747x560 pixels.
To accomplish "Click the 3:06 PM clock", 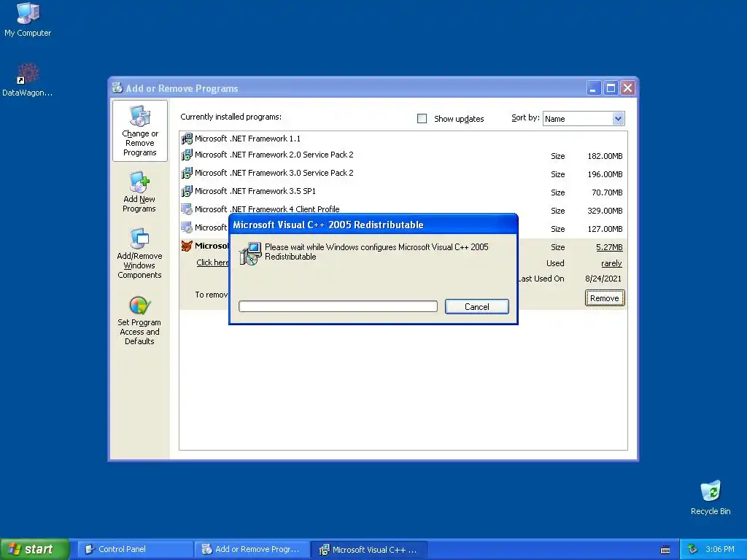I will pyautogui.click(x=720, y=549).
